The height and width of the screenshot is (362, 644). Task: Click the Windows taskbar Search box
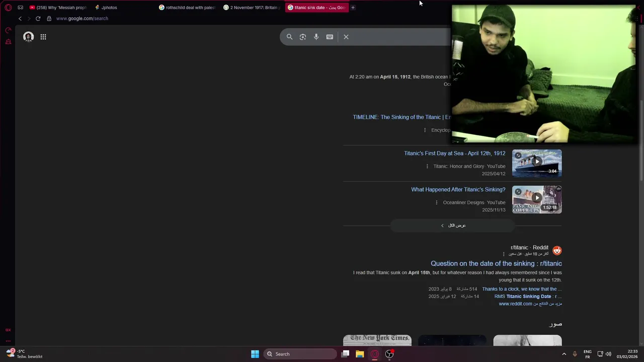click(x=300, y=354)
